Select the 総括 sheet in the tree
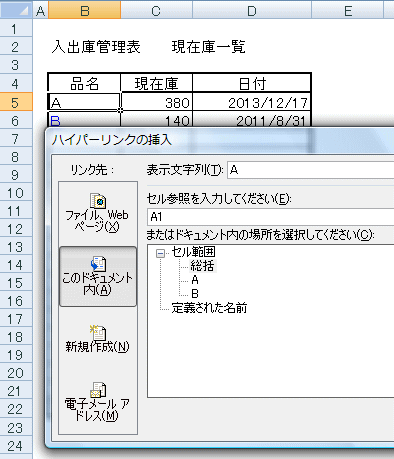This screenshot has width=394, height=459. [x=202, y=266]
